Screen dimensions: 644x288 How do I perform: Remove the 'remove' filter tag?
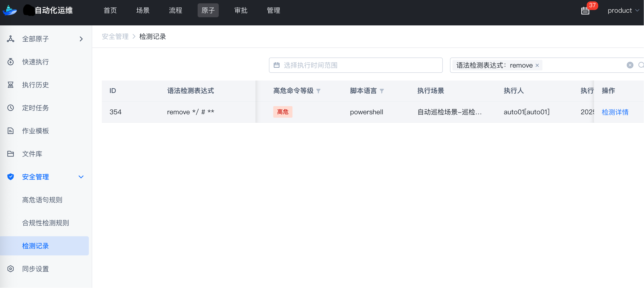[x=537, y=65]
